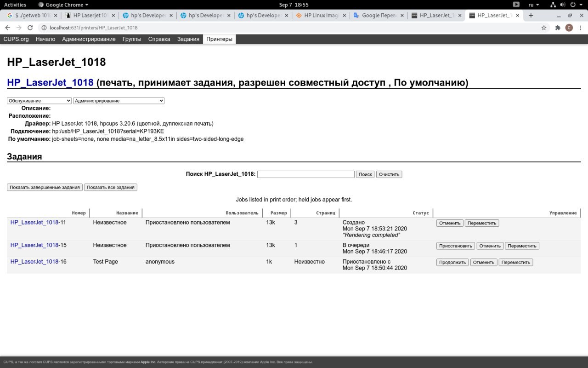Open job HP_LaserJet_1018-15 link
The height and width of the screenshot is (368, 588).
[x=34, y=245]
